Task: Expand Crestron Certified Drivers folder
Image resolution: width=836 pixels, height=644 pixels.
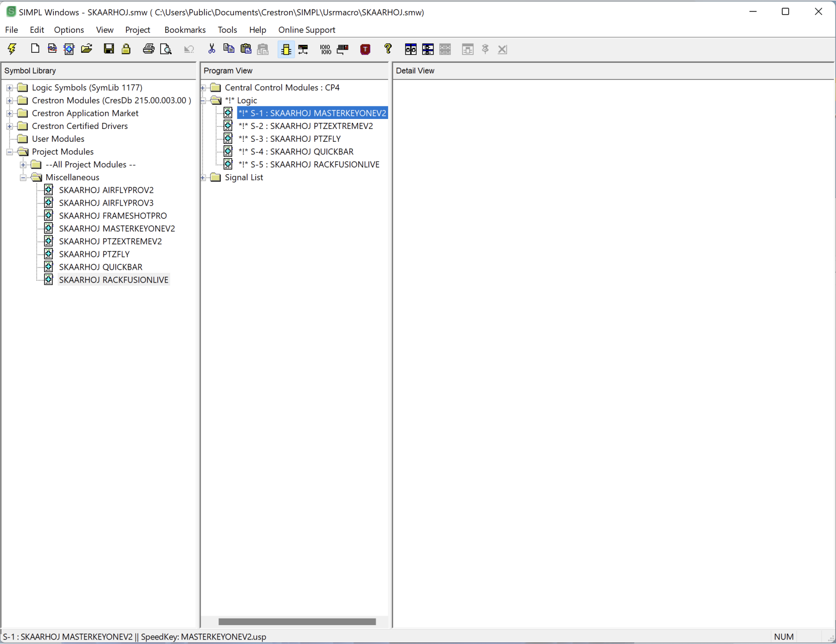Action: coord(9,126)
